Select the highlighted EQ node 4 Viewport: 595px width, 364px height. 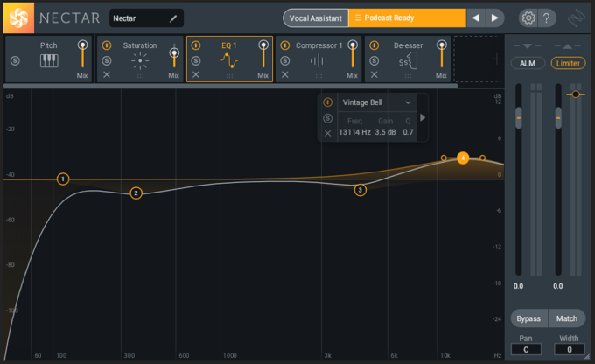click(x=463, y=157)
